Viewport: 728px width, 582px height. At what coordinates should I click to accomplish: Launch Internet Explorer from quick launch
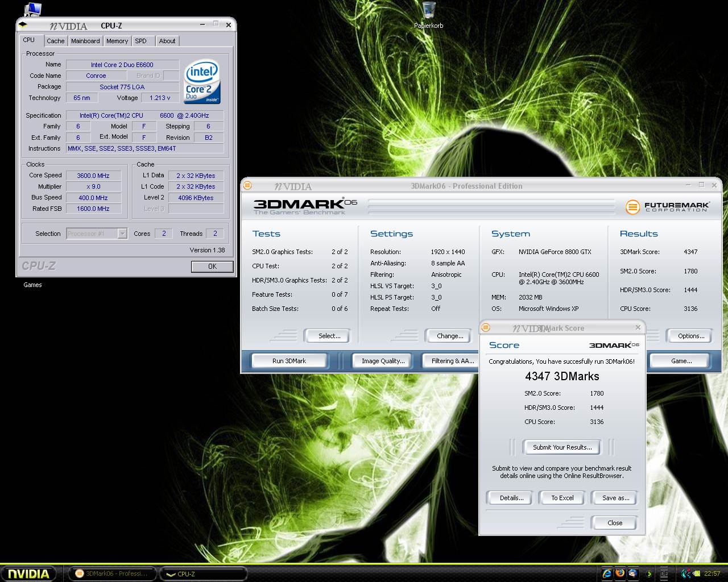607,573
